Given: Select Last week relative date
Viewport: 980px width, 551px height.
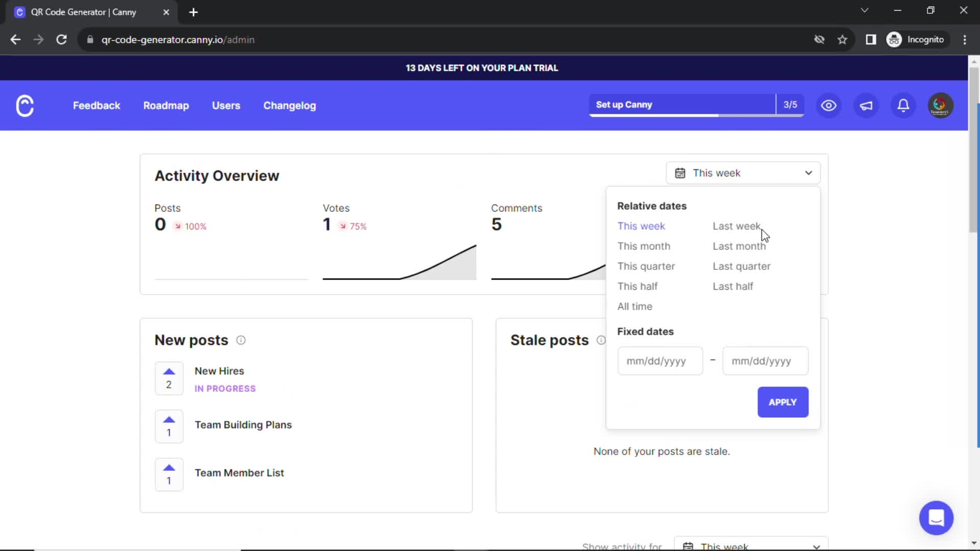Looking at the screenshot, I should [x=736, y=226].
